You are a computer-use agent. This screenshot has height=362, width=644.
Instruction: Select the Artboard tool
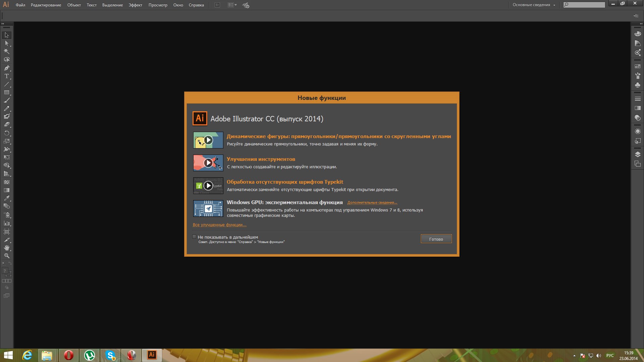point(7,232)
